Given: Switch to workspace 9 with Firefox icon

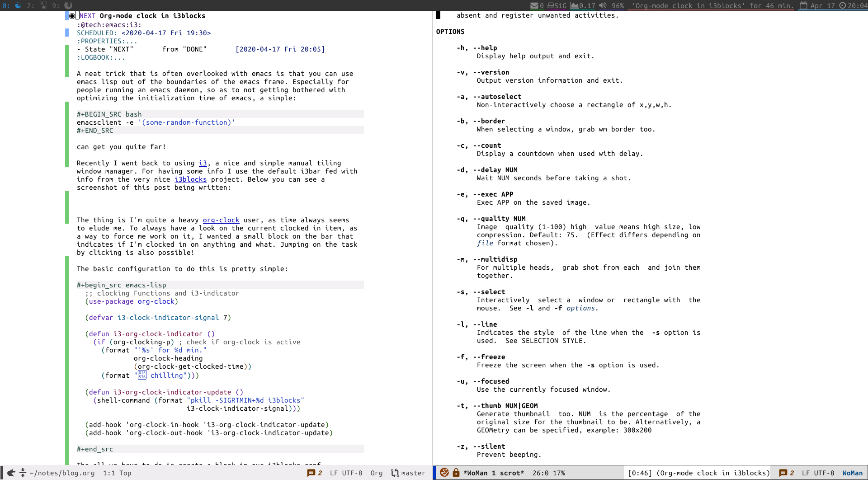Looking at the screenshot, I should tap(62, 5).
